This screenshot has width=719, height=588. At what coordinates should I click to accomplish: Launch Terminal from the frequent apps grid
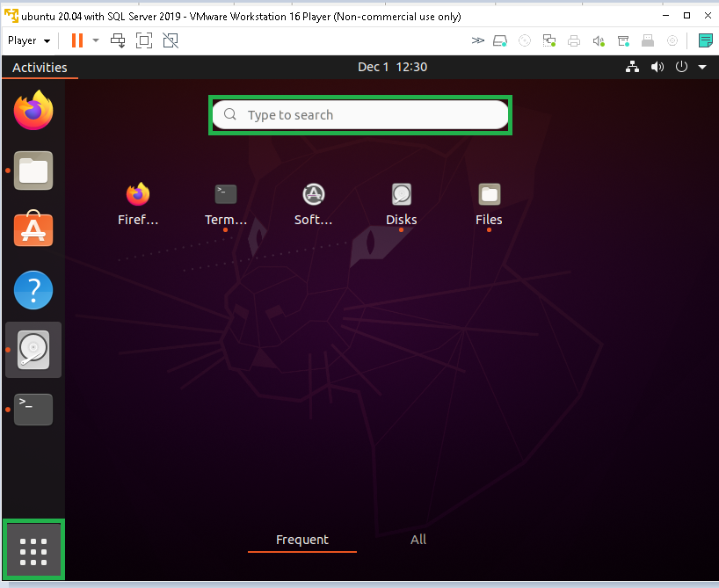[x=226, y=205]
